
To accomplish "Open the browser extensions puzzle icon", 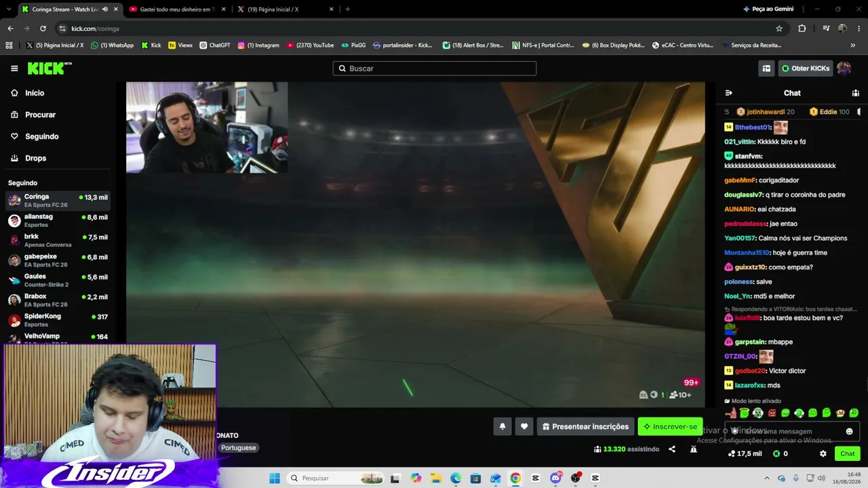I will pos(802,28).
